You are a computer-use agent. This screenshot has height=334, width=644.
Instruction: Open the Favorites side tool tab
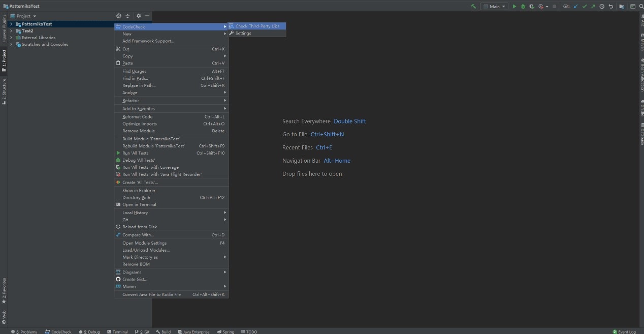click(x=4, y=291)
